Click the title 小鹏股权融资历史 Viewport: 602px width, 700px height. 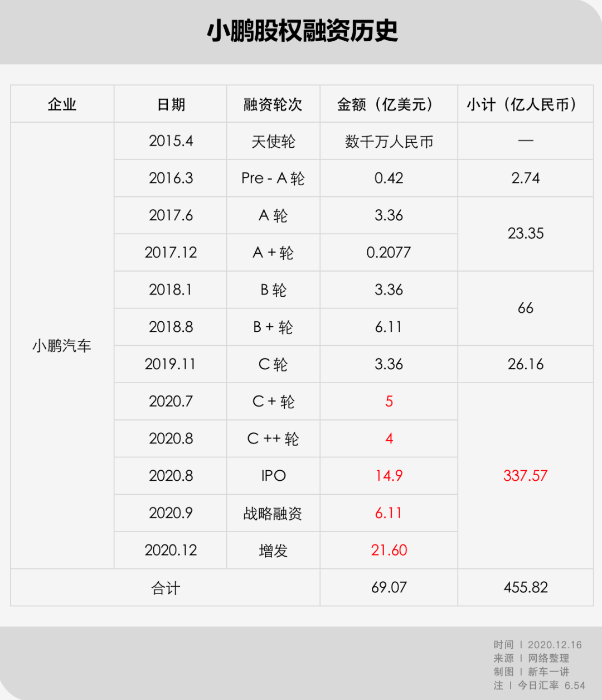coord(302,31)
